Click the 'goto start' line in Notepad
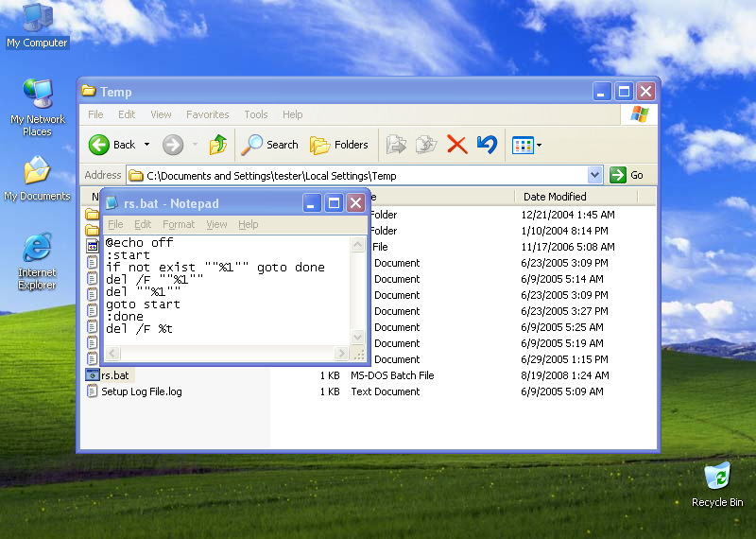The height and width of the screenshot is (539, 756). click(143, 304)
